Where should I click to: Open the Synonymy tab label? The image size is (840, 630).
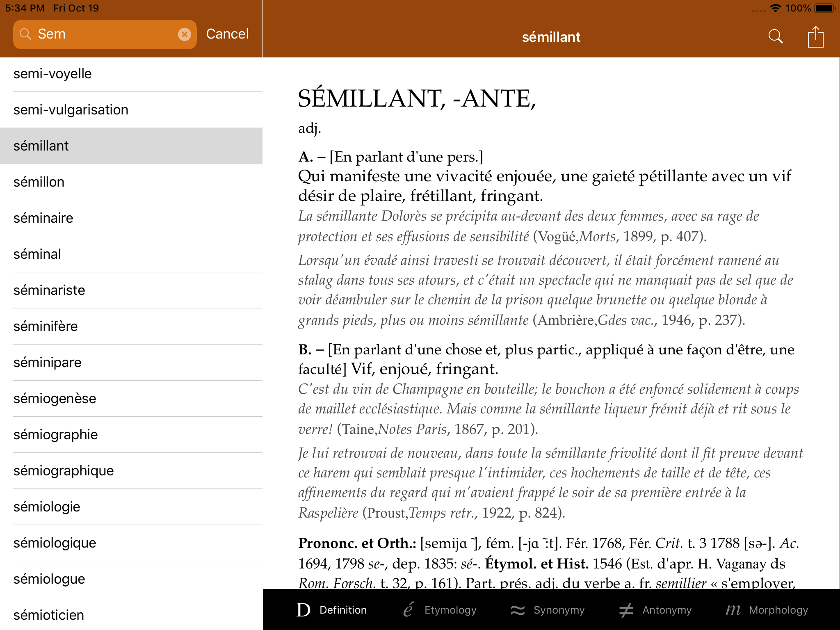(559, 610)
